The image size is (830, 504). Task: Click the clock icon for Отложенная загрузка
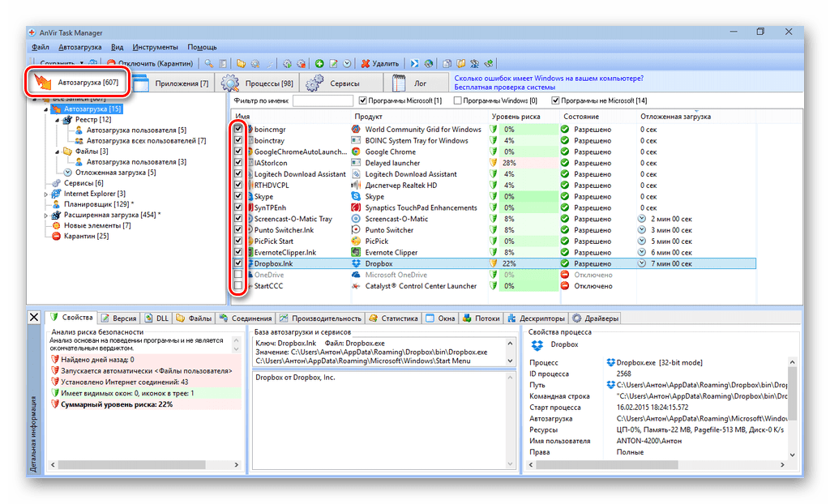(68, 173)
